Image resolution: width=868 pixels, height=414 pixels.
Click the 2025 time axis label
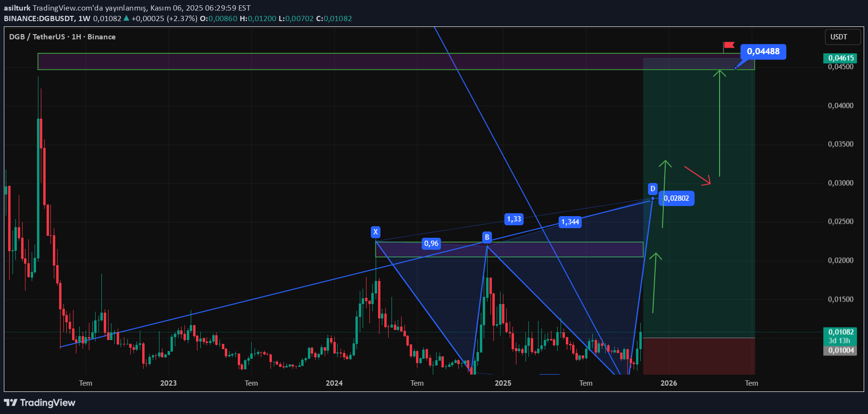pyautogui.click(x=503, y=383)
